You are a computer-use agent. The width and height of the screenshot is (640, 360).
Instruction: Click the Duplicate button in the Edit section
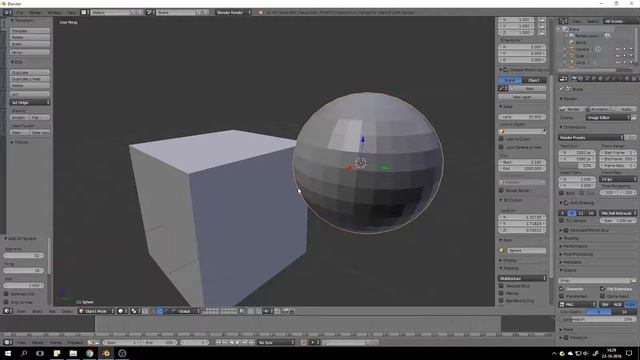point(30,72)
